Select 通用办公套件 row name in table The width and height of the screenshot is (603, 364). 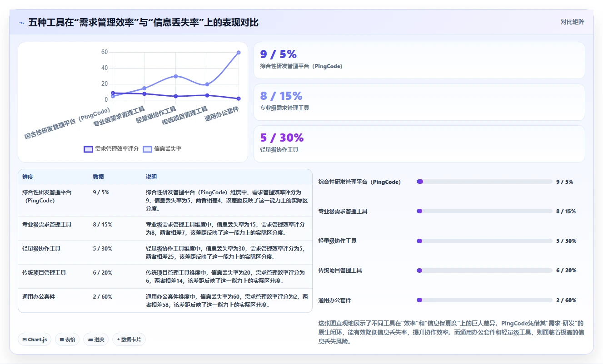pos(39,297)
